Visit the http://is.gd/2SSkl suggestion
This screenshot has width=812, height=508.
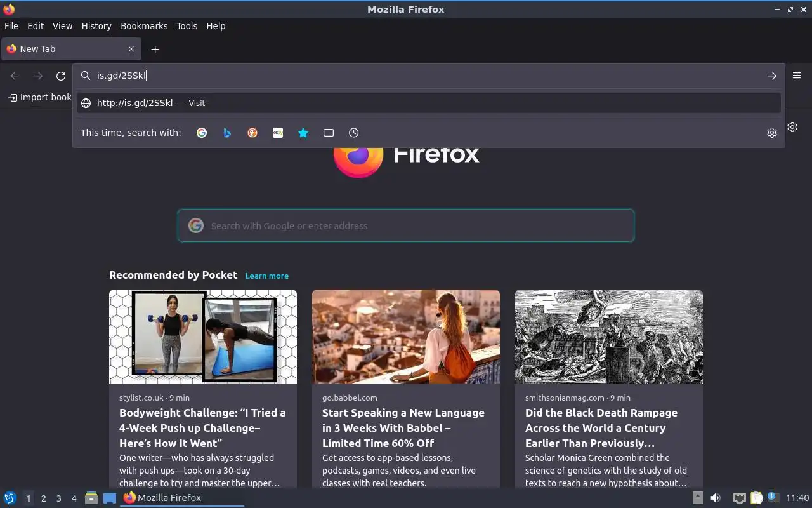pyautogui.click(x=429, y=103)
